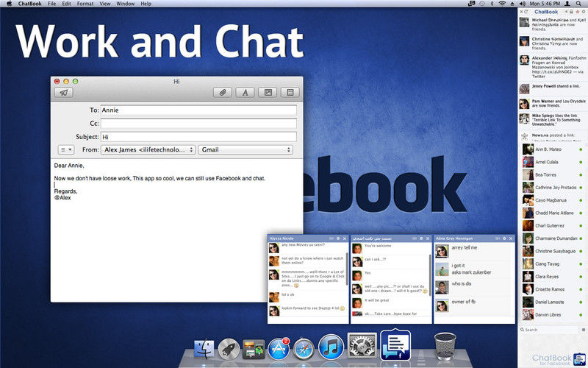Open the header fields options dropdown
The height and width of the screenshot is (368, 588).
(x=66, y=149)
